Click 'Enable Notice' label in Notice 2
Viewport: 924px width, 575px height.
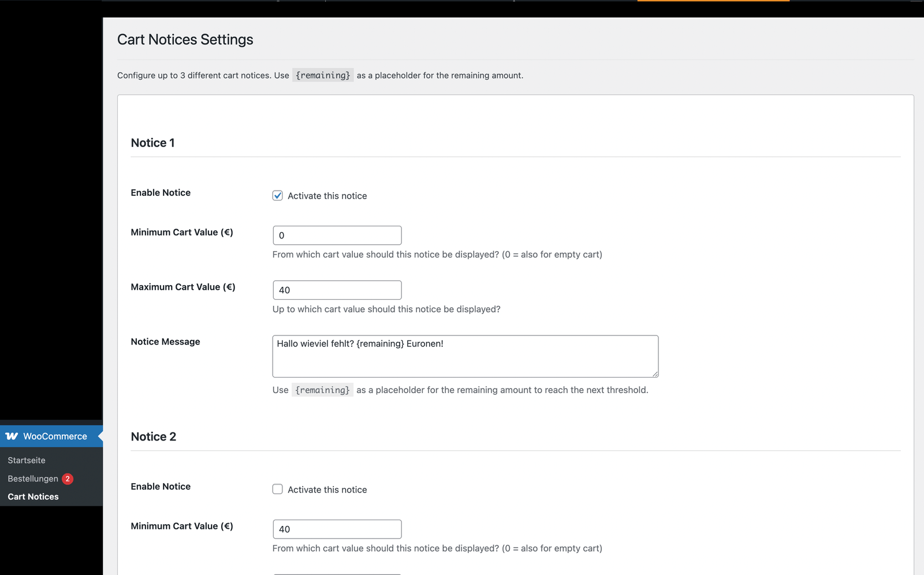161,487
